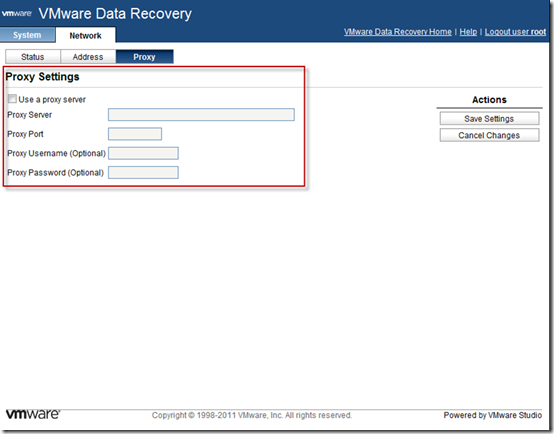Image resolution: width=554 pixels, height=434 pixels.
Task: Click the vmware logo in header
Action: tap(17, 13)
